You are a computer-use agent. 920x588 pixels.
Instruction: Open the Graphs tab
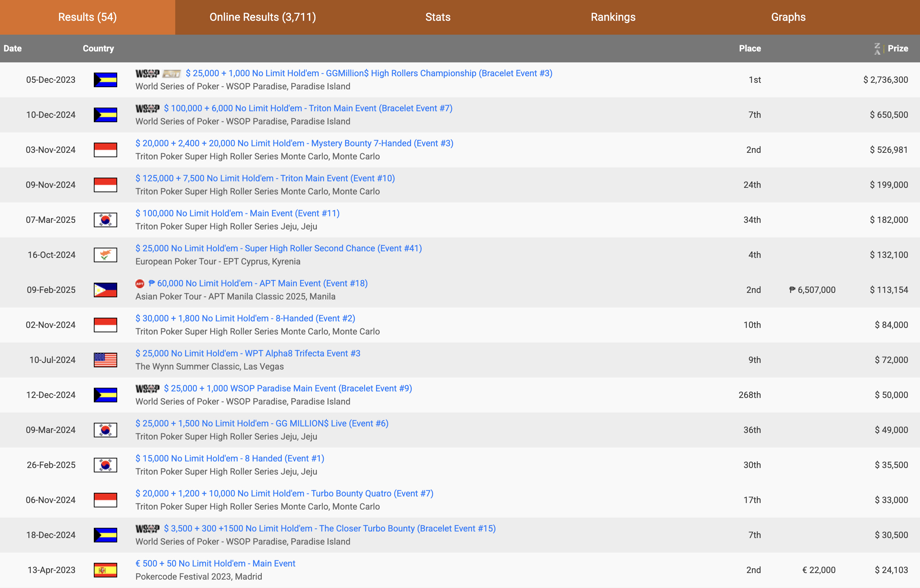tap(788, 17)
